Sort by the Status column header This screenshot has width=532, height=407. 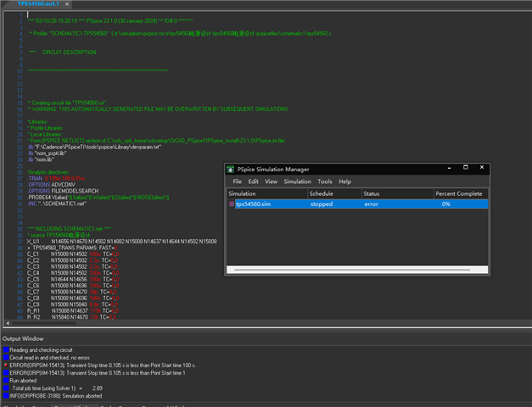(x=398, y=193)
